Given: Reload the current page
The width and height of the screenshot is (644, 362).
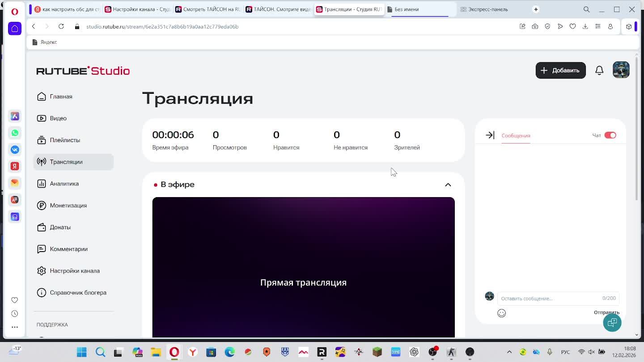Looking at the screenshot, I should [x=61, y=26].
